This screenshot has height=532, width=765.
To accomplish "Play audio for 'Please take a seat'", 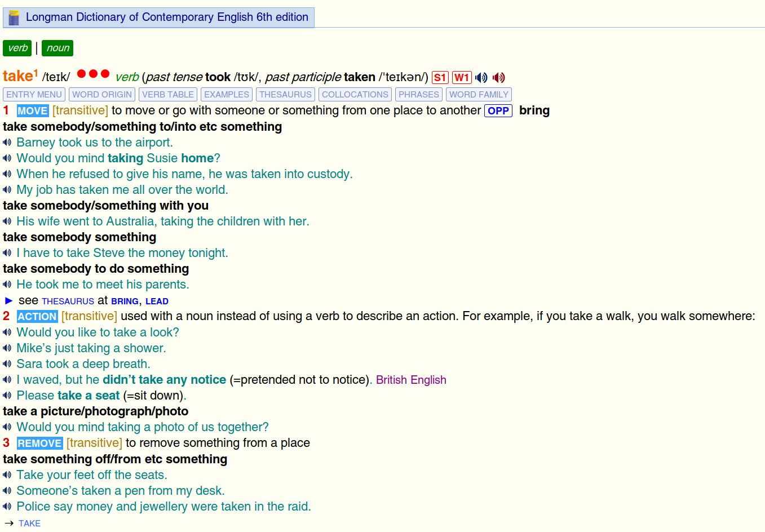I will tap(7, 396).
